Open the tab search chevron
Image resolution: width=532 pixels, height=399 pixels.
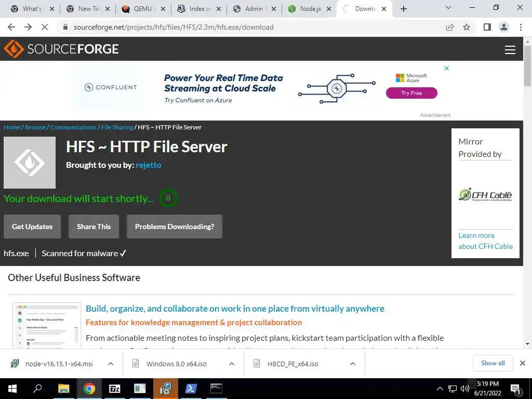[448, 7]
